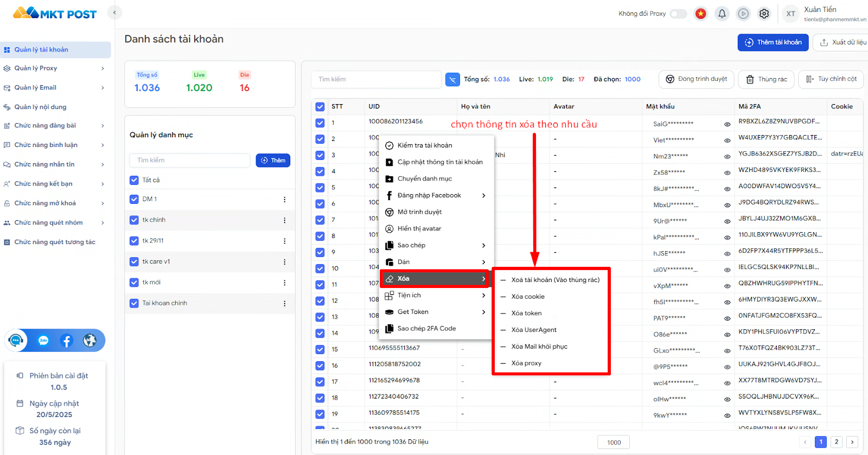
Task: Select Sao chép 2FA Code entry
Action: (x=436, y=329)
